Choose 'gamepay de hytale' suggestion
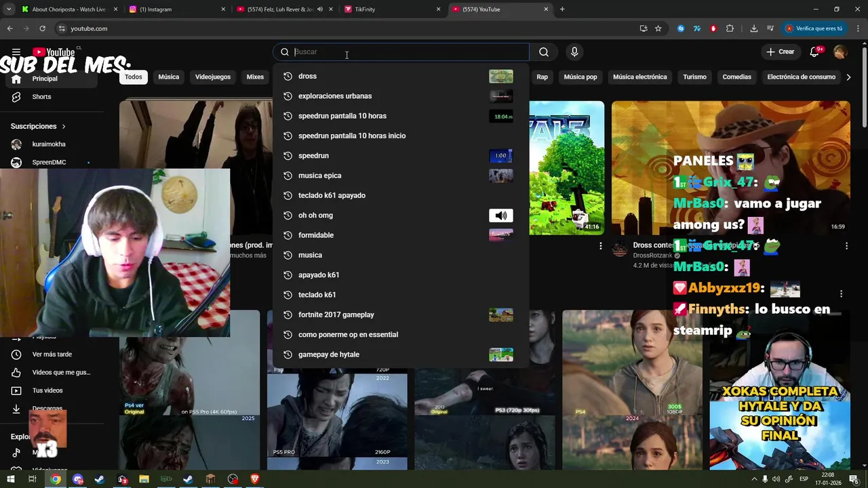868x488 pixels. click(x=401, y=354)
